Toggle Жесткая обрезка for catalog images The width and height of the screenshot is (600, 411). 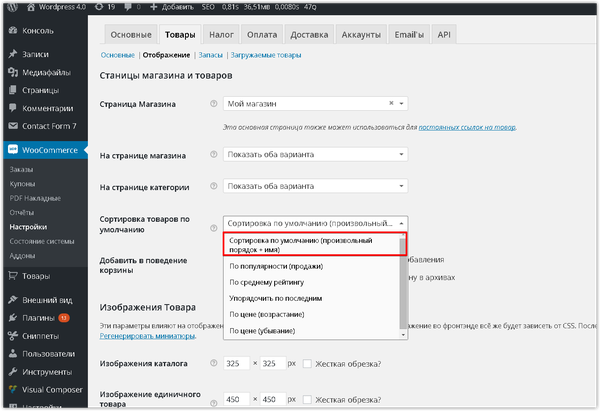(307, 364)
